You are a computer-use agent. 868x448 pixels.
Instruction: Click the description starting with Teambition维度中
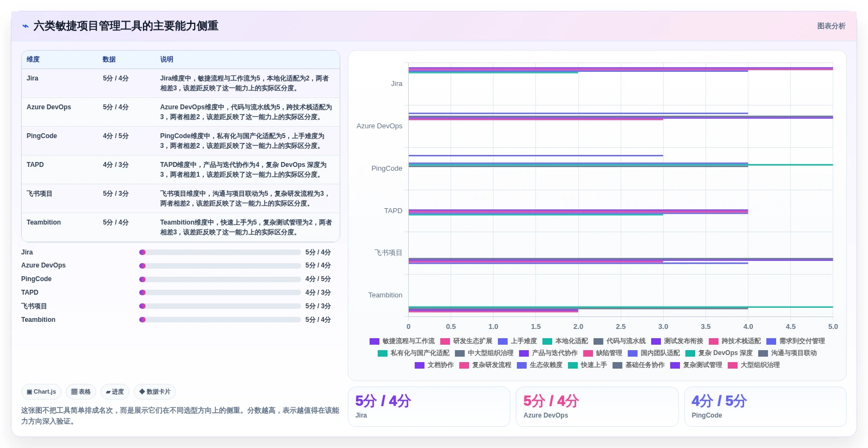(x=246, y=227)
